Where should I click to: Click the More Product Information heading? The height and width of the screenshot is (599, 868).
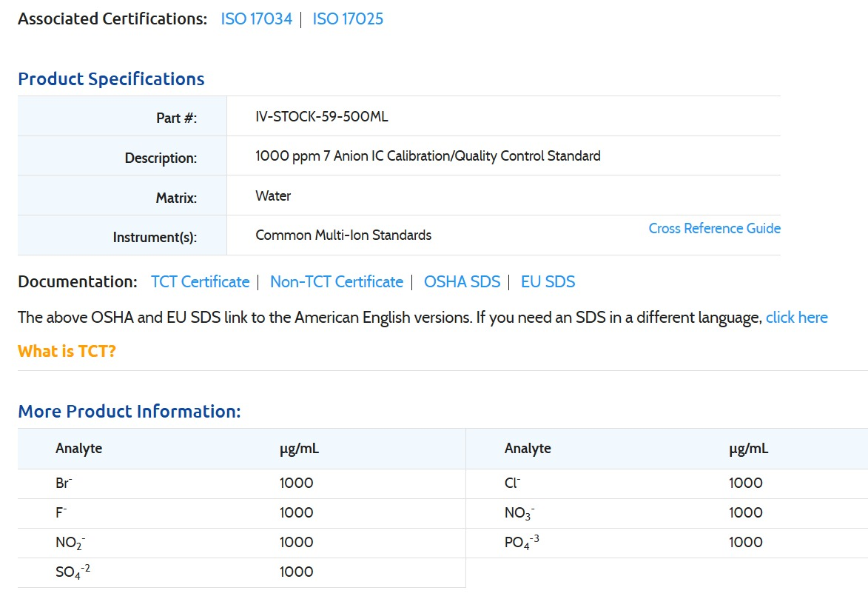point(129,412)
